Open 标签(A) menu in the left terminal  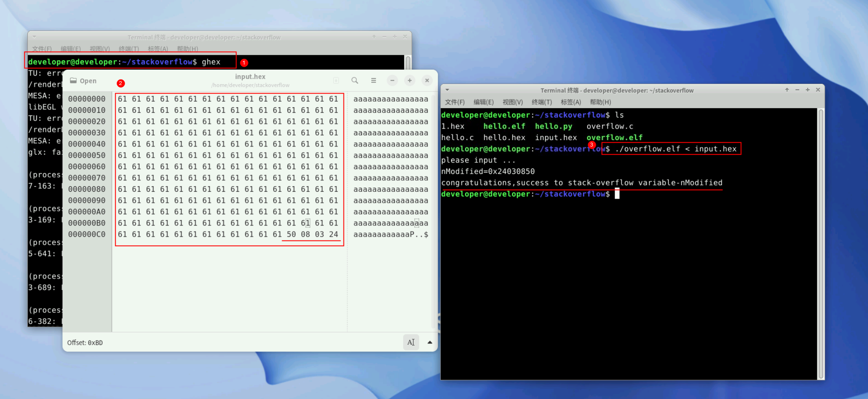click(x=158, y=49)
